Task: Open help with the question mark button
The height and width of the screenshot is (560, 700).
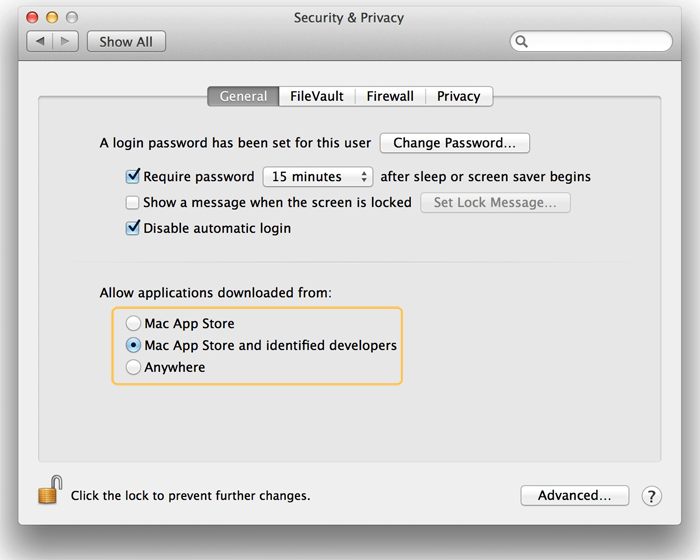Action: click(651, 496)
